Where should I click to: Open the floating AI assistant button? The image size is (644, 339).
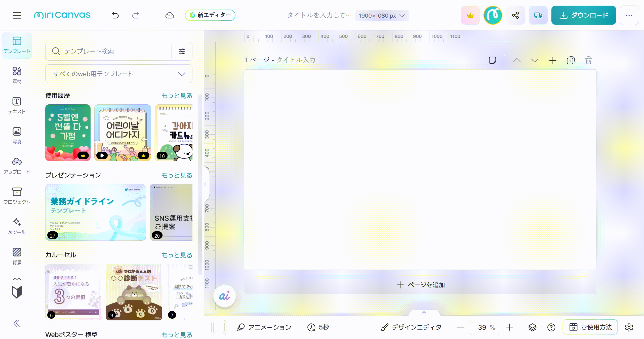(224, 296)
